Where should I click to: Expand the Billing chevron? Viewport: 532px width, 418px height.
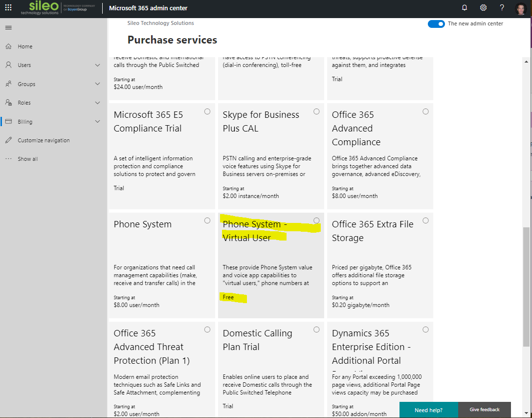coord(97,121)
